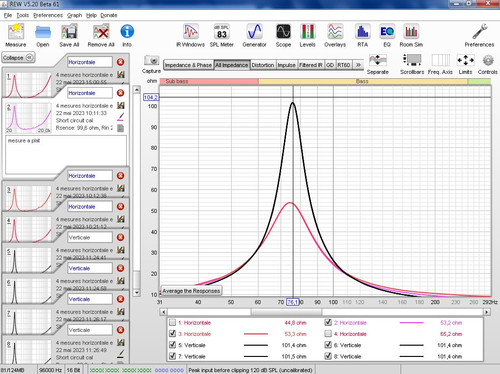This screenshot has height=374, width=500.
Task: Open the Tools menu
Action: tap(23, 15)
